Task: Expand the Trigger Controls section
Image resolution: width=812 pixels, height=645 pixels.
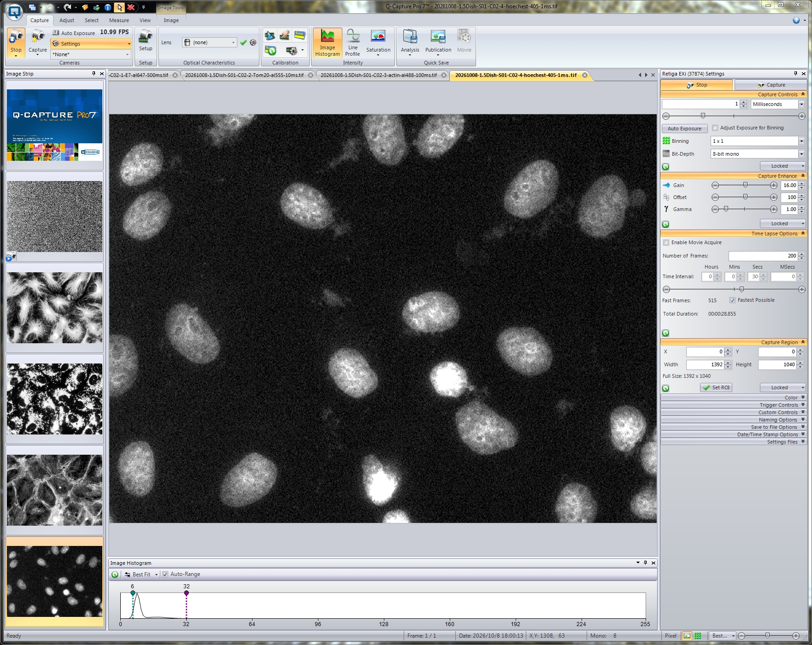Action: (x=733, y=405)
